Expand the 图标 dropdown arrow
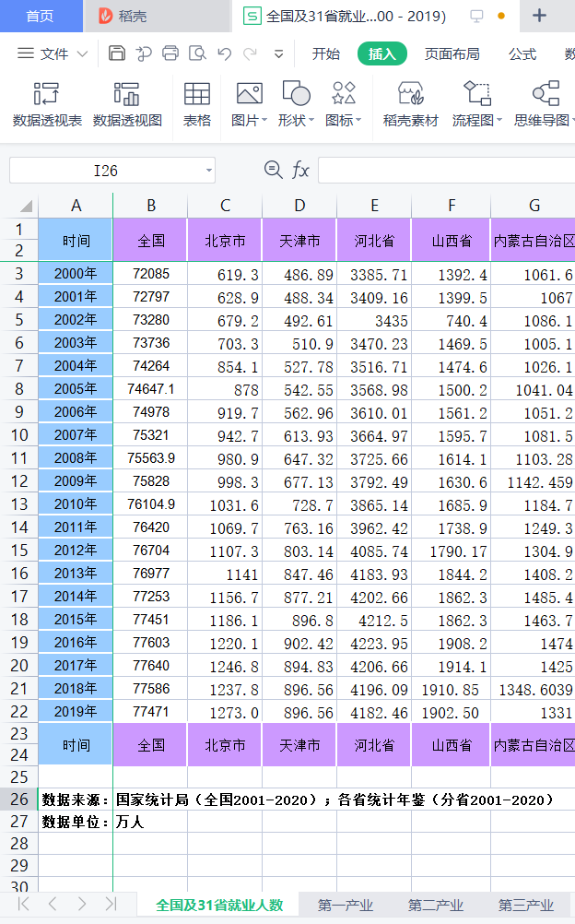This screenshot has width=575, height=924. pyautogui.click(x=358, y=120)
